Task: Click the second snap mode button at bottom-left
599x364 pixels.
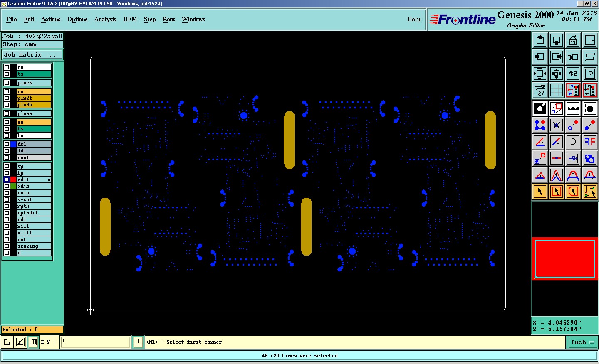Action: pyautogui.click(x=20, y=342)
